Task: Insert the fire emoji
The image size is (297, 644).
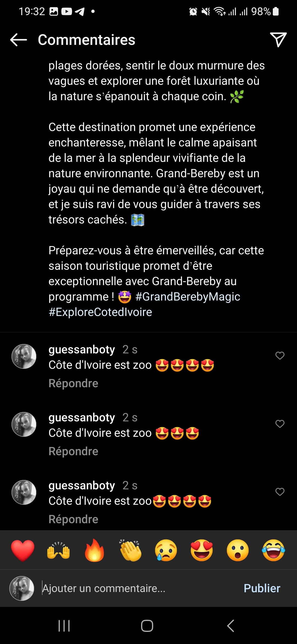Action: (94, 550)
